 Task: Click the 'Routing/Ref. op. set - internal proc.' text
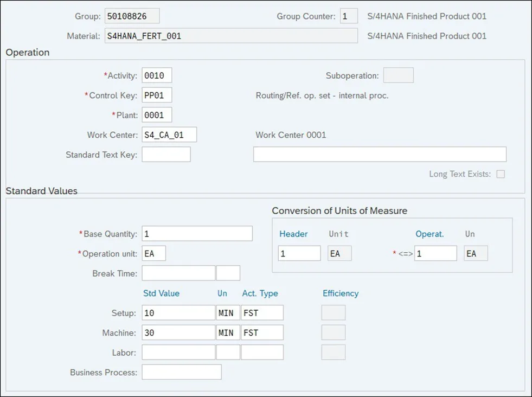(322, 95)
